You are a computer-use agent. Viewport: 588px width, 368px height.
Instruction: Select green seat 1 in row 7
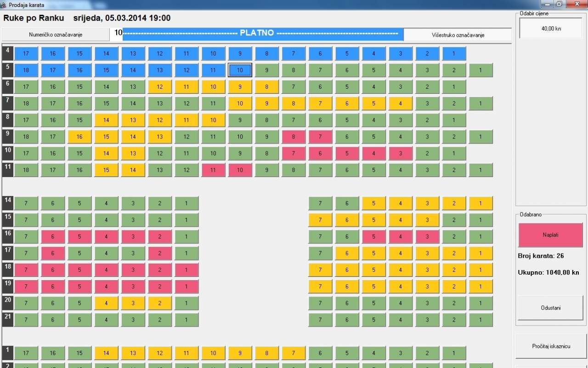(x=481, y=103)
